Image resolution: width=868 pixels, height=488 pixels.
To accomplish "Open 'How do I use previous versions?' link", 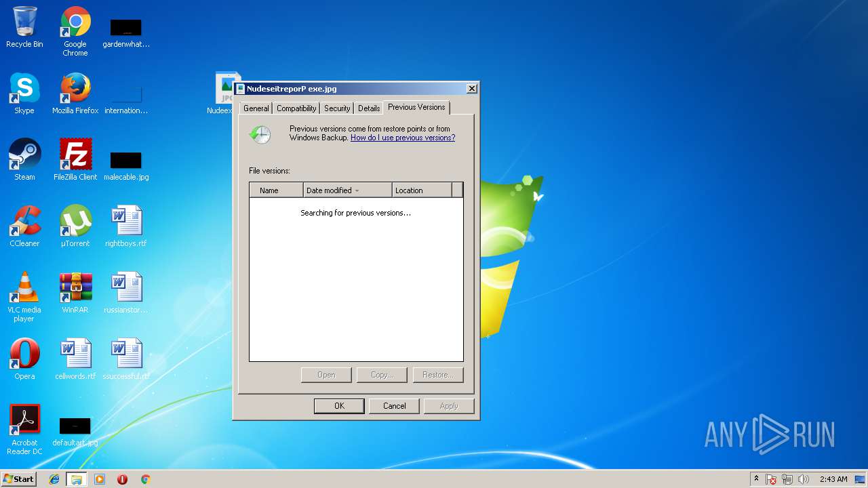I will point(403,138).
